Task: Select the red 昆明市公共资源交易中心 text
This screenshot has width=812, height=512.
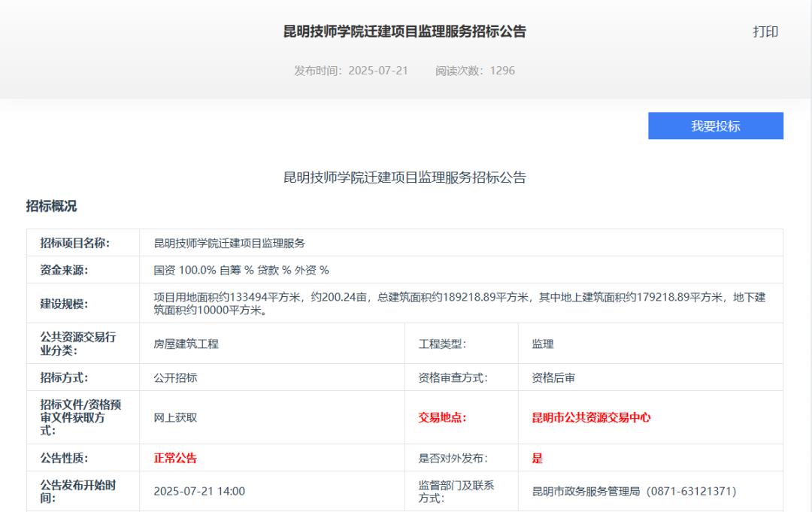Action: (x=590, y=417)
